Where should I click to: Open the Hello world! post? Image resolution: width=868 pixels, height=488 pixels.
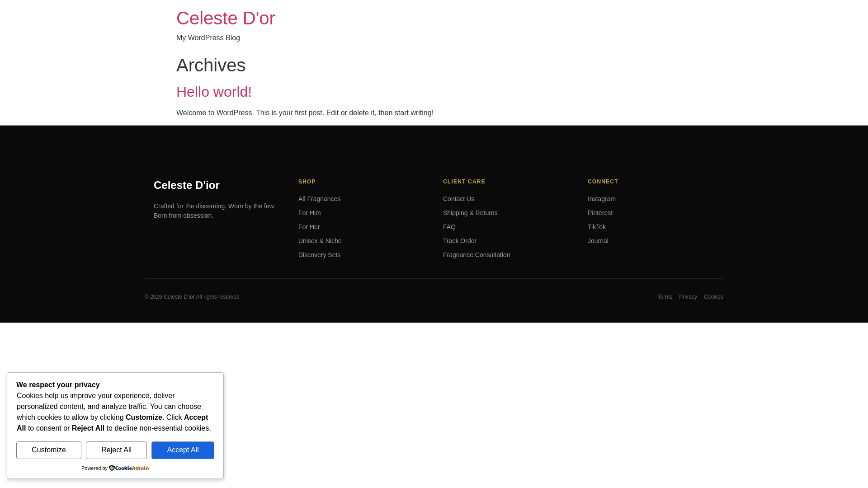214,92
